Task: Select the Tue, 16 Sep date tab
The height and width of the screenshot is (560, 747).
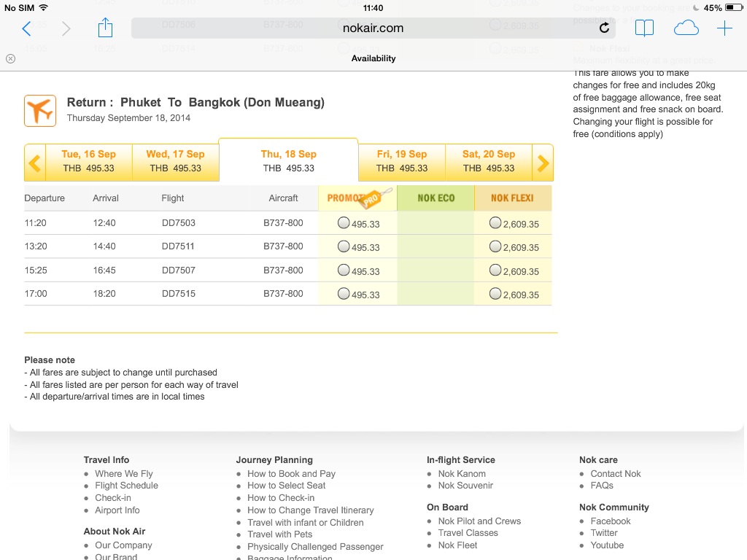Action: (x=88, y=161)
